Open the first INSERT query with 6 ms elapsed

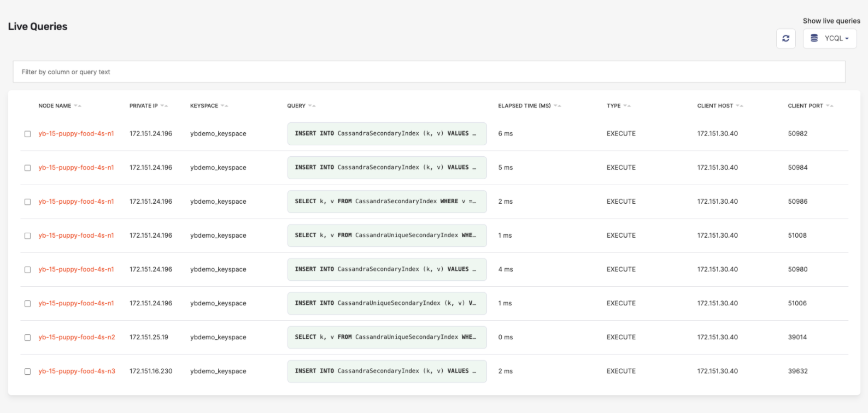[386, 134]
